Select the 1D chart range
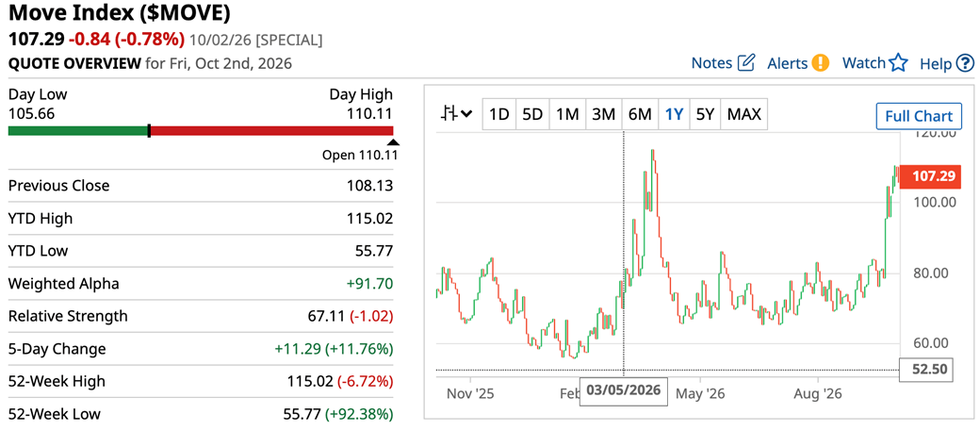This screenshot has width=980, height=431. (498, 114)
